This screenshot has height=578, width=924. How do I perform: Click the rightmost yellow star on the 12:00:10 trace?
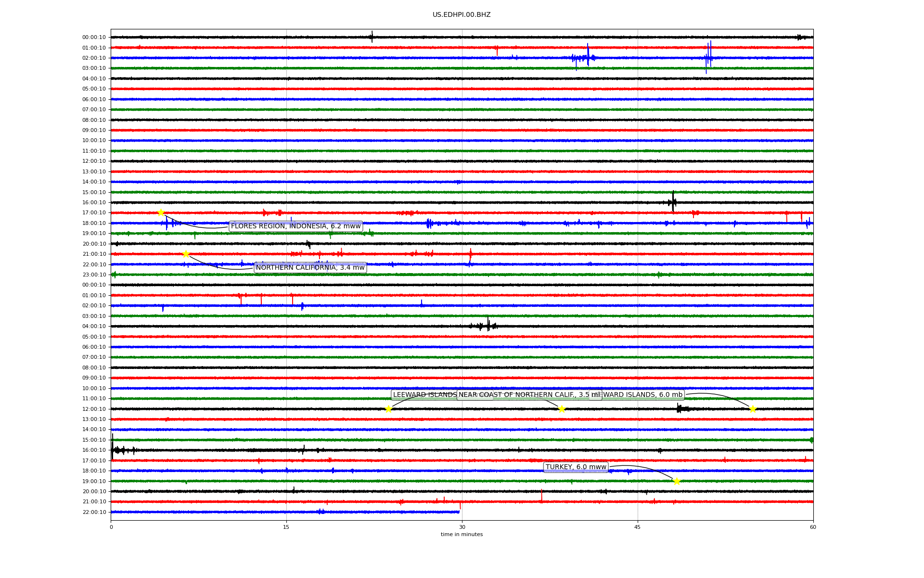(753, 409)
